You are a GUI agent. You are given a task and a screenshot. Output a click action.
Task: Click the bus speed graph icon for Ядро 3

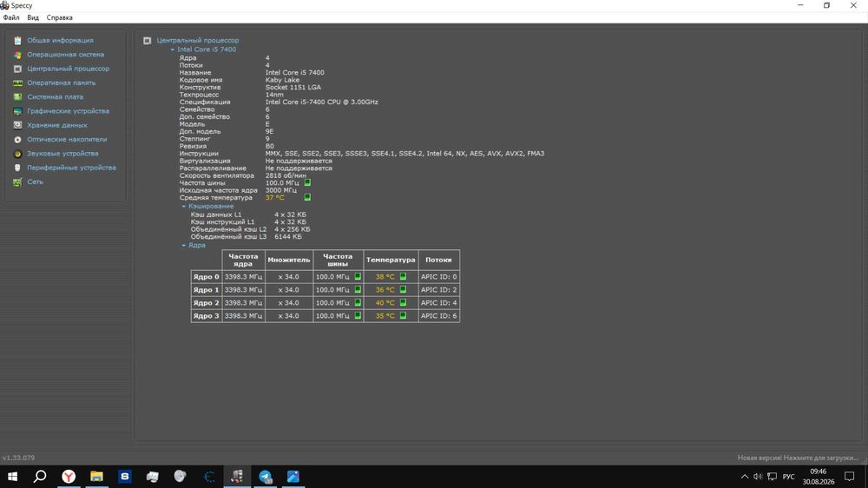point(358,316)
